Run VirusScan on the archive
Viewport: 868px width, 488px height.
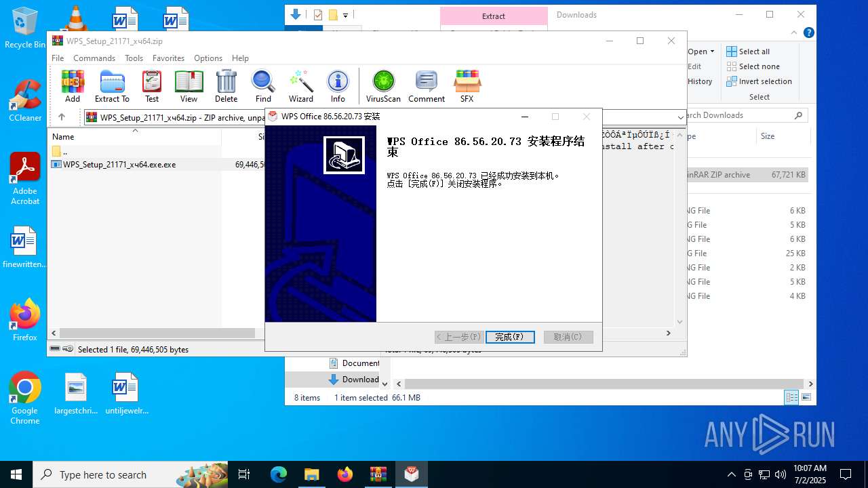383,86
